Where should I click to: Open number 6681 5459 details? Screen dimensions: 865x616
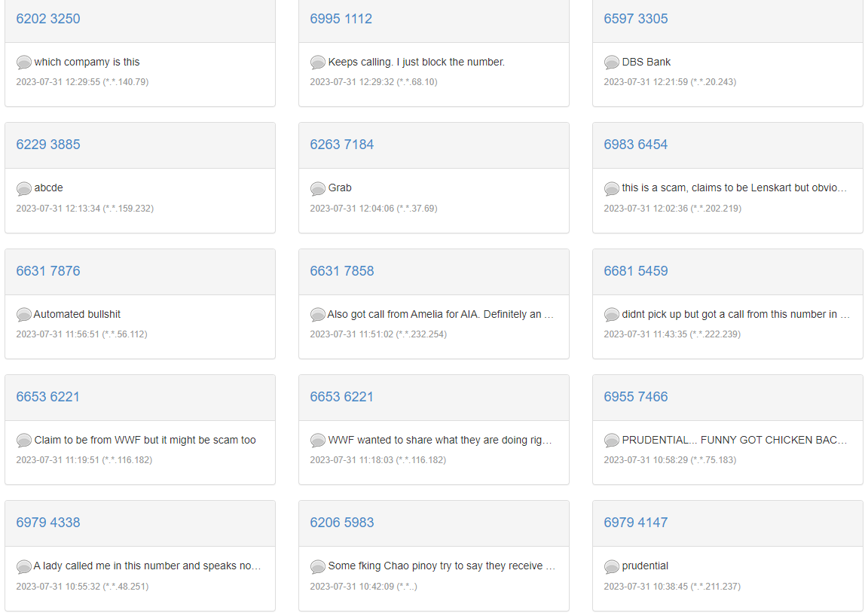636,271
